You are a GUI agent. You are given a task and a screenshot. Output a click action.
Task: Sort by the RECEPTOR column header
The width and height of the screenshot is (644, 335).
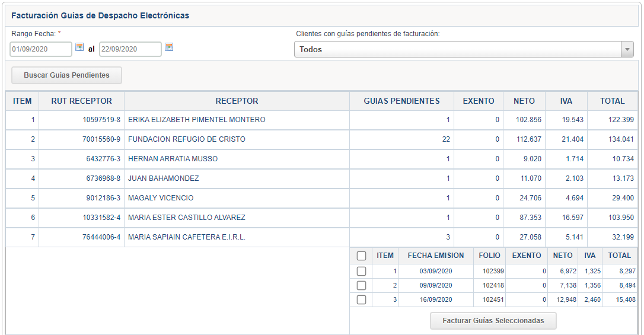tap(237, 101)
